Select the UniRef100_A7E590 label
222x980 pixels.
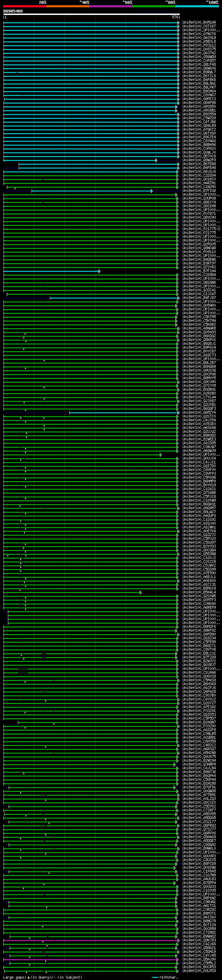(x=199, y=573)
